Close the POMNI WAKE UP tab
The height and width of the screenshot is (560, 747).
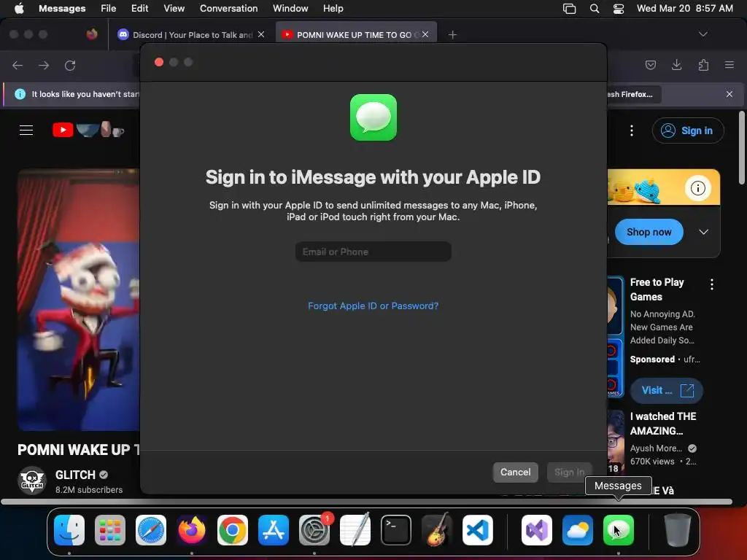click(425, 34)
